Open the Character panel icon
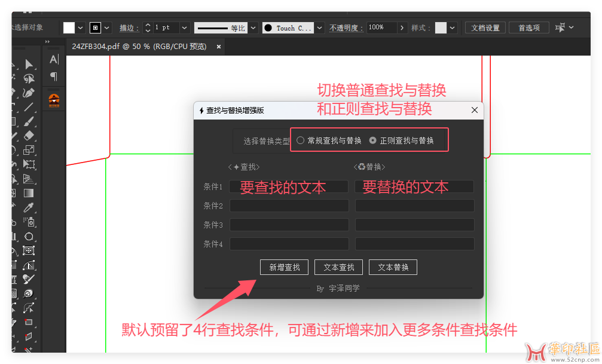 coord(54,60)
